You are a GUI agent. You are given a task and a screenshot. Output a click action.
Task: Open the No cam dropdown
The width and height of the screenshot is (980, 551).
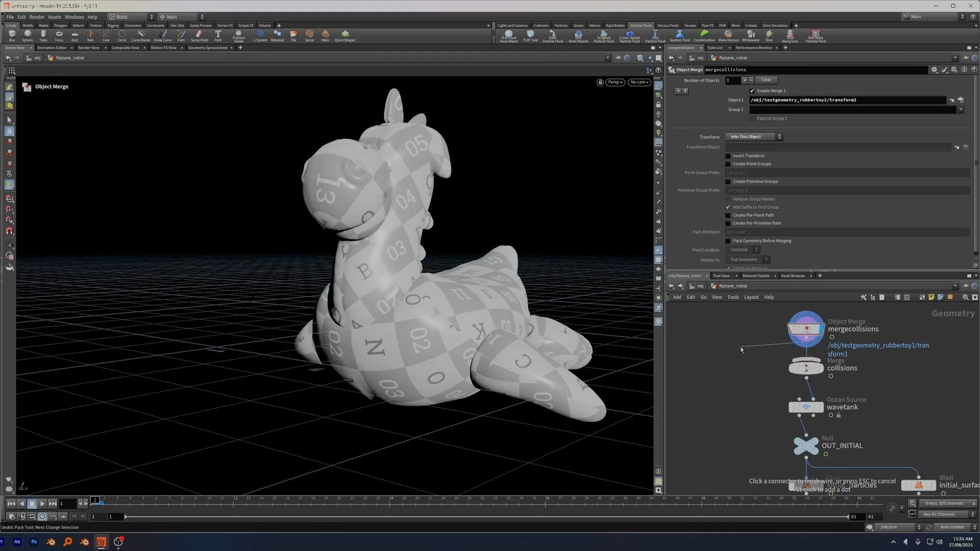pos(639,82)
